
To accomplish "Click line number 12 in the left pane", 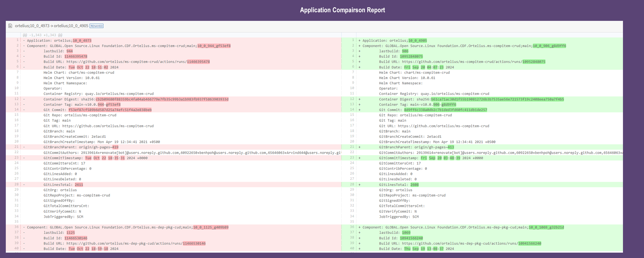I will coord(16,99).
